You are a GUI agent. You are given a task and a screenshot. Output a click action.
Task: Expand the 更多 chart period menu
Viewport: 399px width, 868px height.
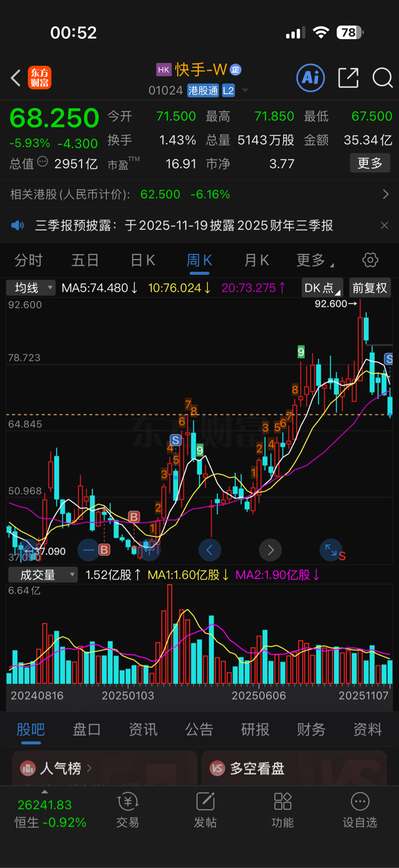point(314,260)
